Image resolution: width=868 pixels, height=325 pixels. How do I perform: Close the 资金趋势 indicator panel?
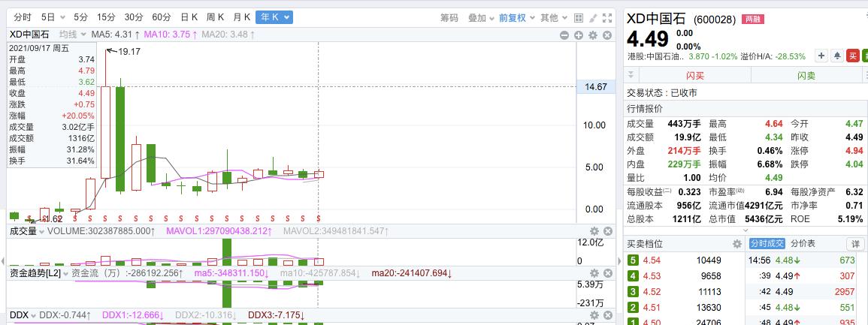point(607,273)
